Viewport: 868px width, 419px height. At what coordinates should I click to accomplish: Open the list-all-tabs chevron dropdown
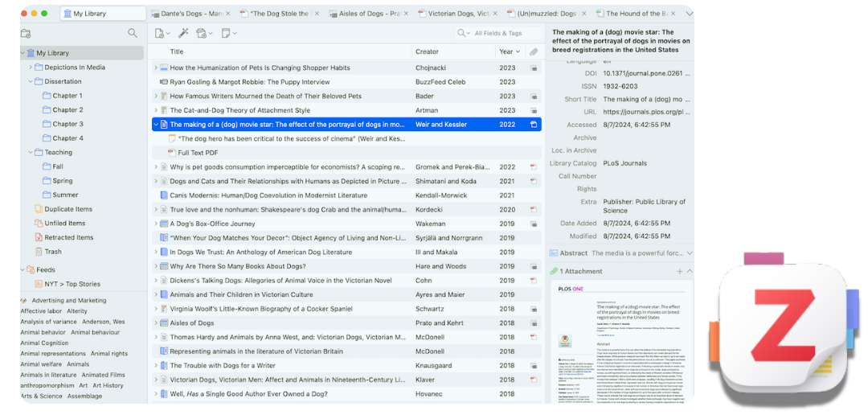690,14
